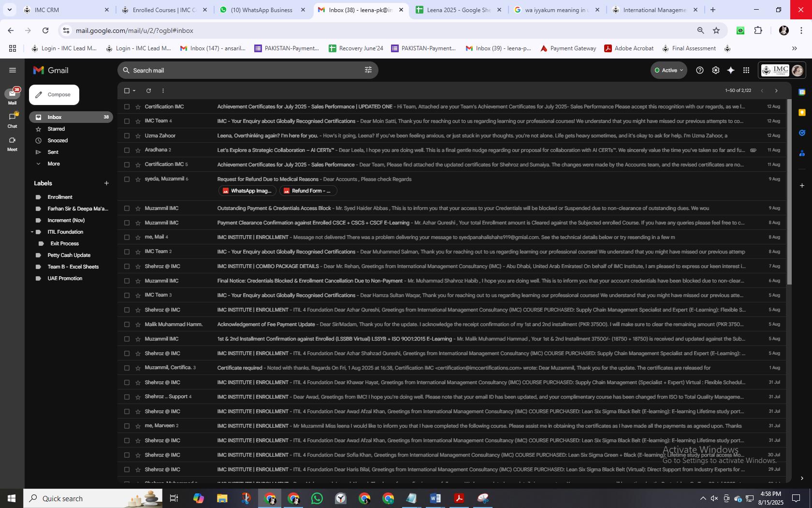This screenshot has width=812, height=508.
Task: Star the Aradhana email
Action: 138,150
